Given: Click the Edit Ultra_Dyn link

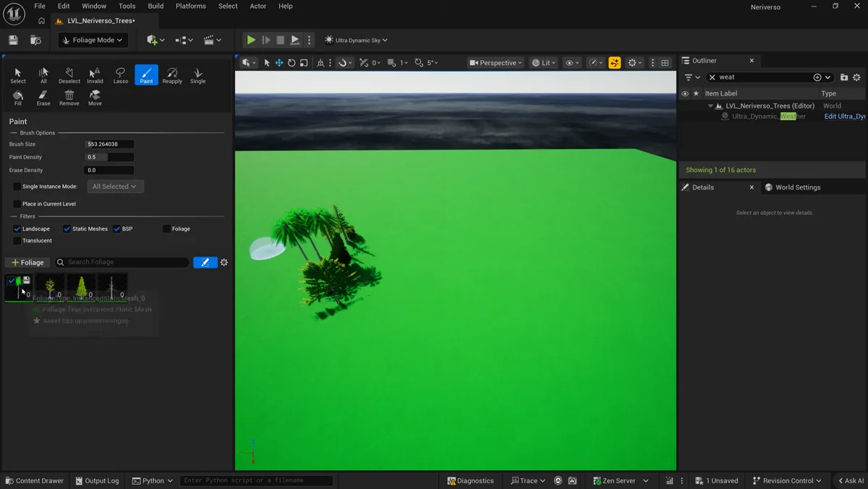Looking at the screenshot, I should (845, 116).
